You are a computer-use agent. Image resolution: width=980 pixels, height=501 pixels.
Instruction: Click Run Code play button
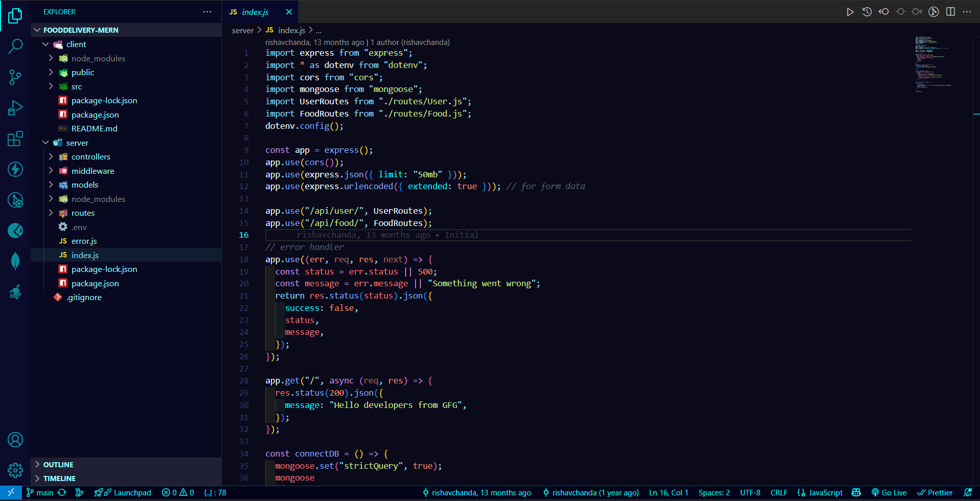[x=850, y=12]
